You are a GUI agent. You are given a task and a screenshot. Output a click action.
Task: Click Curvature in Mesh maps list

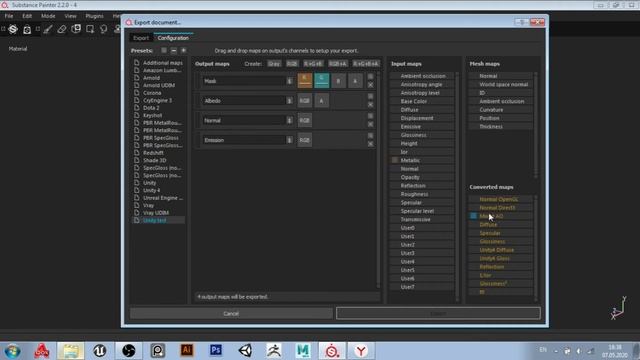[x=500, y=110]
